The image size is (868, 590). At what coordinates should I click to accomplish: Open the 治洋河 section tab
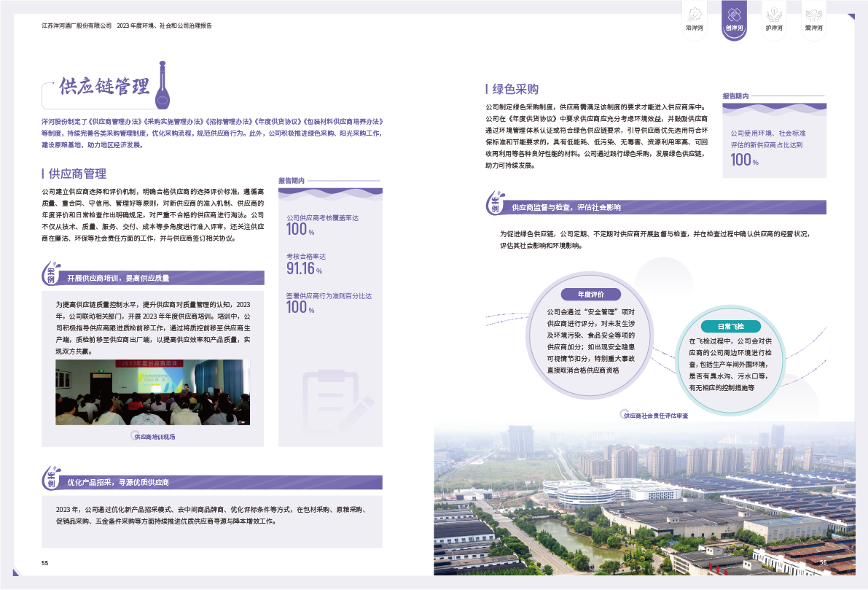[695, 20]
